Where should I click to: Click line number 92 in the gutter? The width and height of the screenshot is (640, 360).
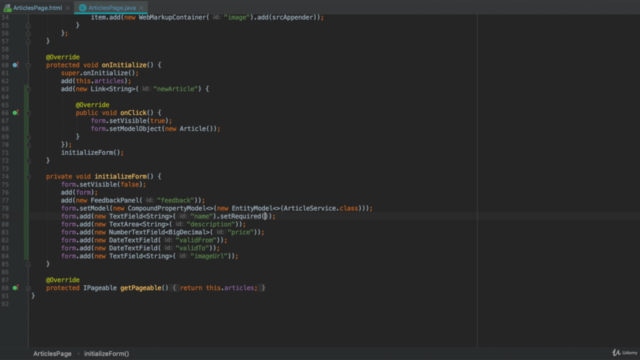coord(5,304)
